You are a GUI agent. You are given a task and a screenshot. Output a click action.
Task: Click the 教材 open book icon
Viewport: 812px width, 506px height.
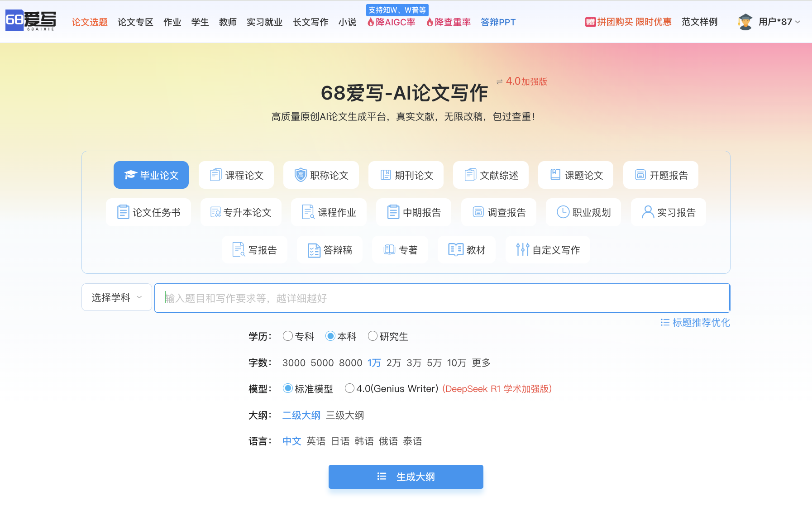[x=455, y=250]
